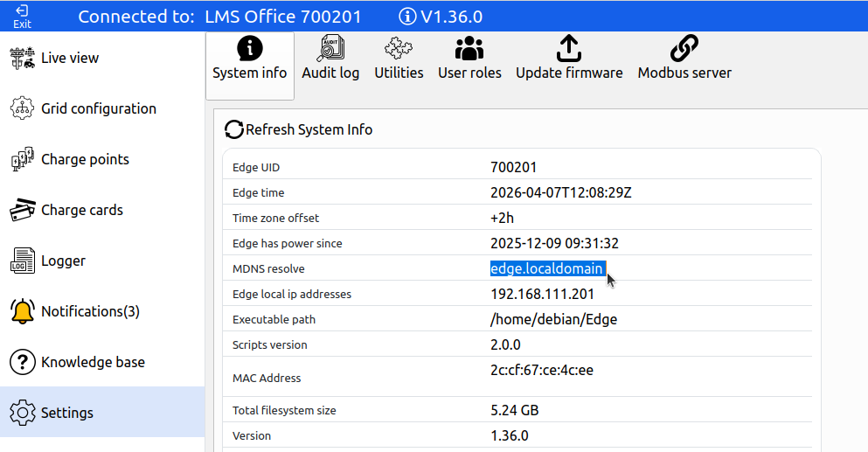Click Version row value 1.36.0
The width and height of the screenshot is (868, 452).
coord(510,436)
